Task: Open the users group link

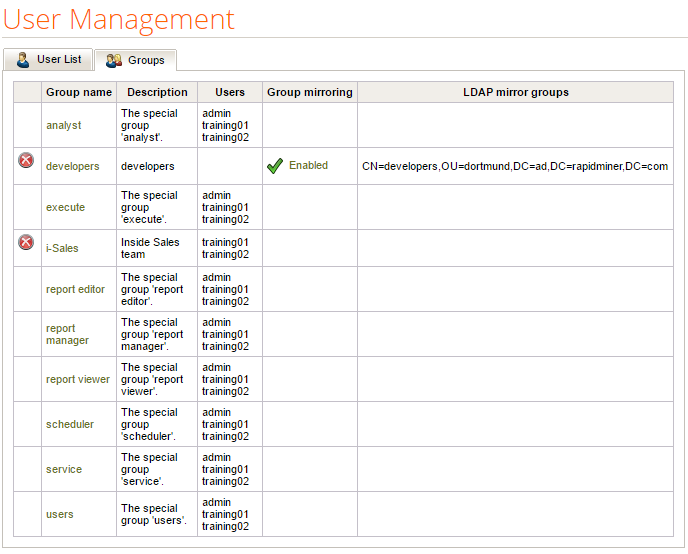Action: tap(60, 515)
